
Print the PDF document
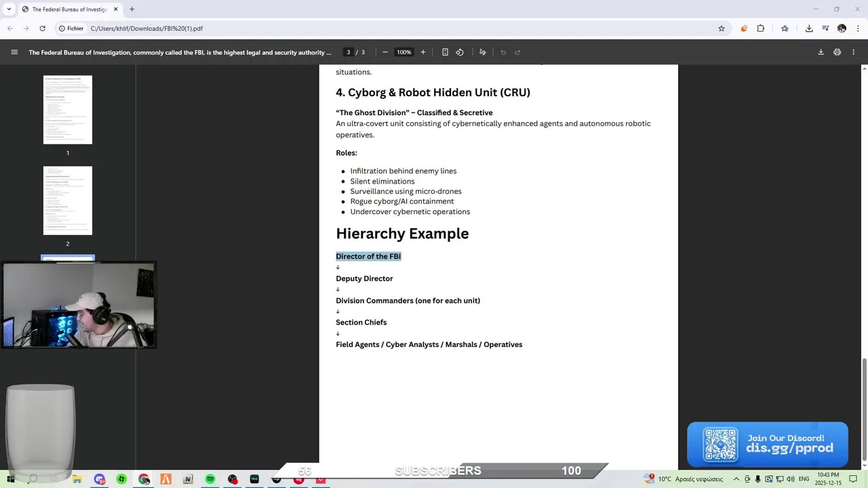pyautogui.click(x=837, y=52)
